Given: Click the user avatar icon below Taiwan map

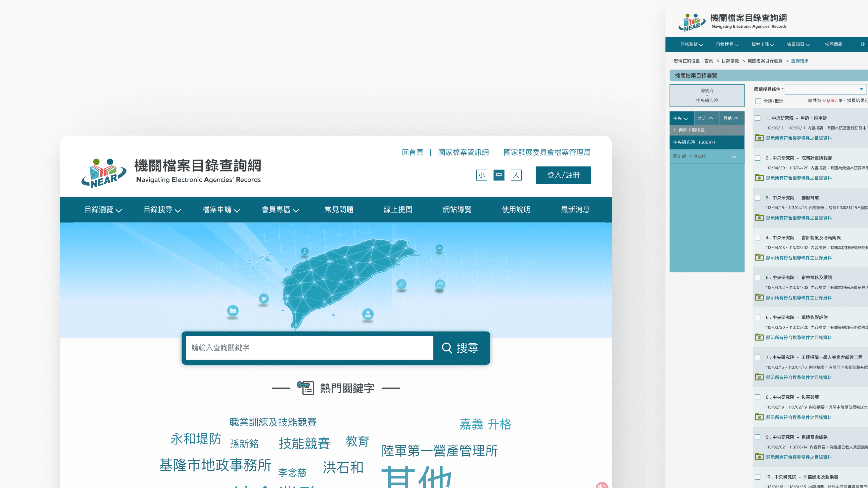Looking at the screenshot, I should pos(368,314).
